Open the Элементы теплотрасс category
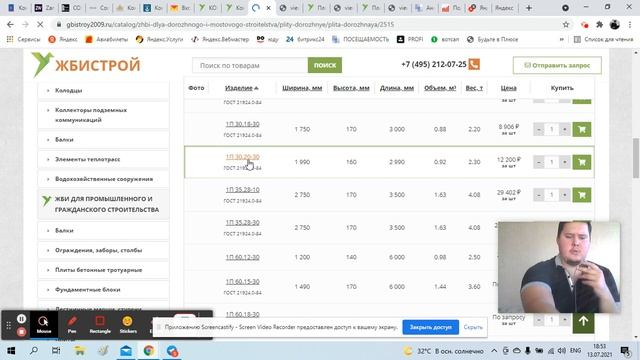The width and height of the screenshot is (640, 360). pos(103,159)
